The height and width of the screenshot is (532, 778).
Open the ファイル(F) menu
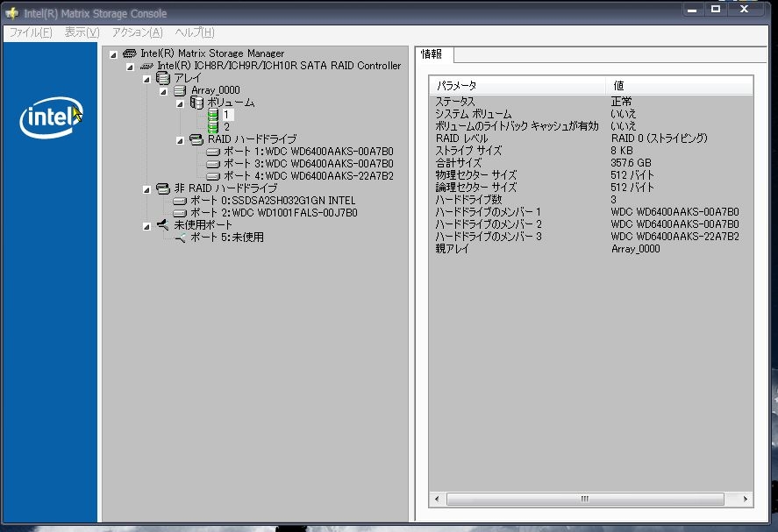31,32
